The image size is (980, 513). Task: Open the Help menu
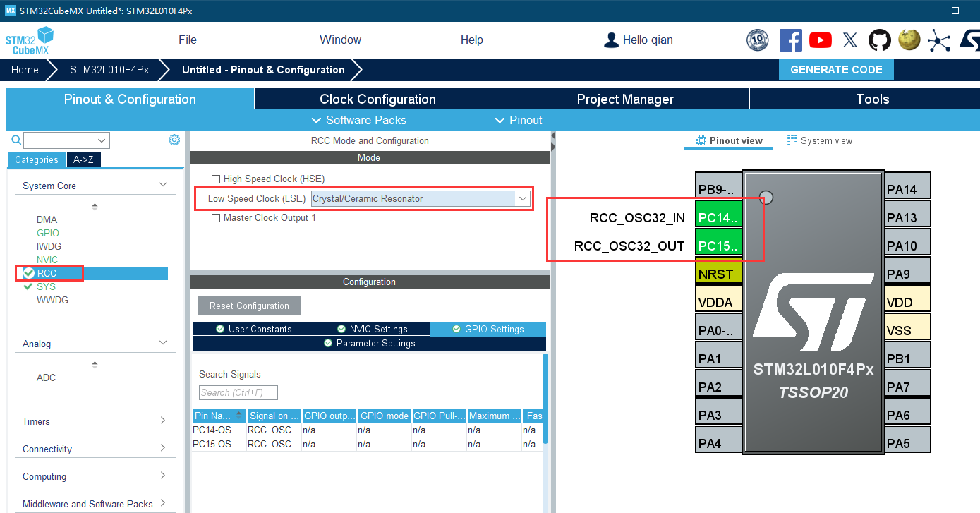pos(472,40)
